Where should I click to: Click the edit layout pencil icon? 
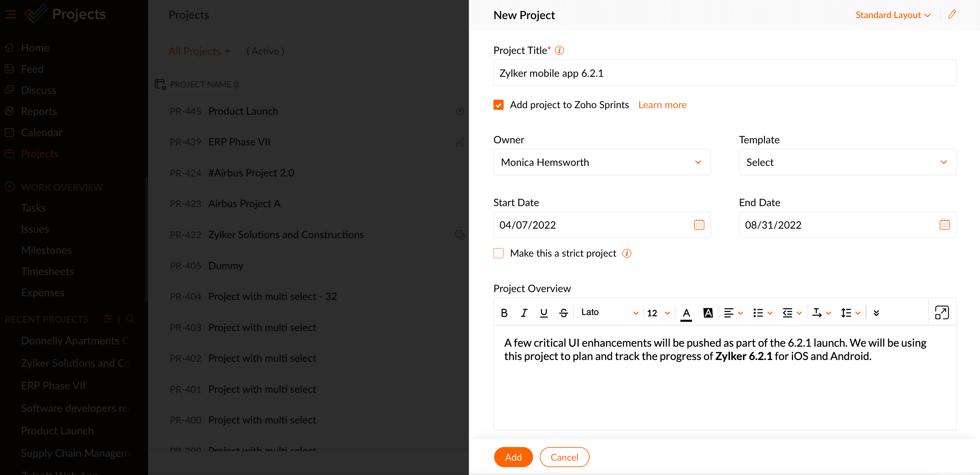[x=952, y=14]
